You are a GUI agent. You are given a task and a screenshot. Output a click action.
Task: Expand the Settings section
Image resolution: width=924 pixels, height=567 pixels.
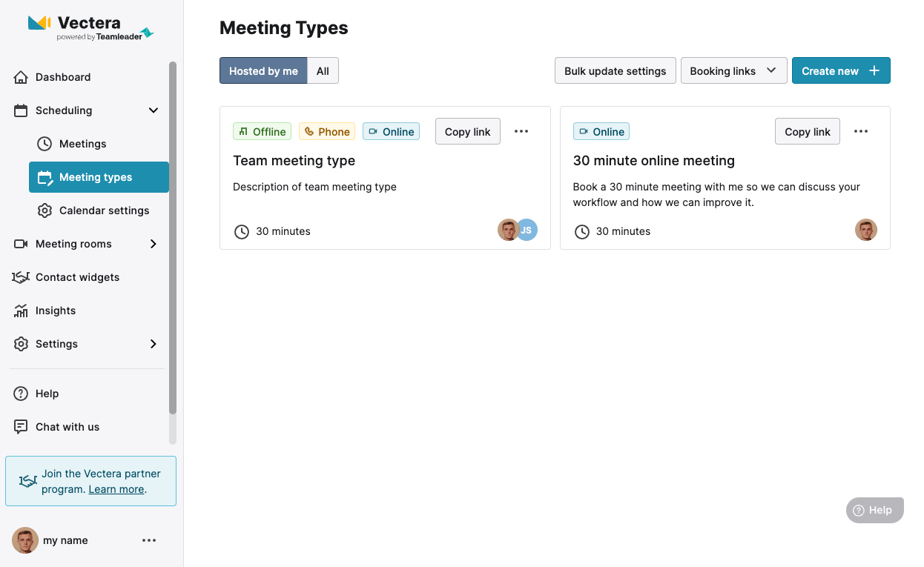point(154,344)
